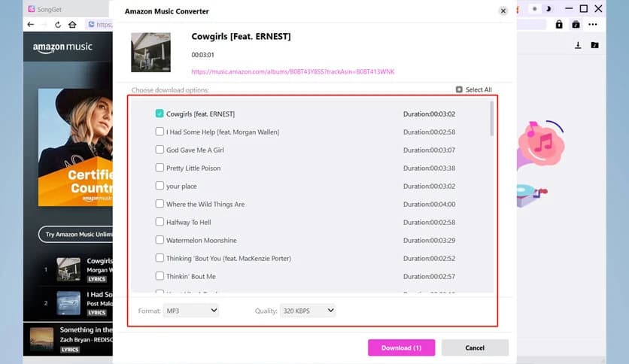This screenshot has width=629, height=364.
Task: Click duration 00:04:00 of Wild Things
Action: point(429,204)
